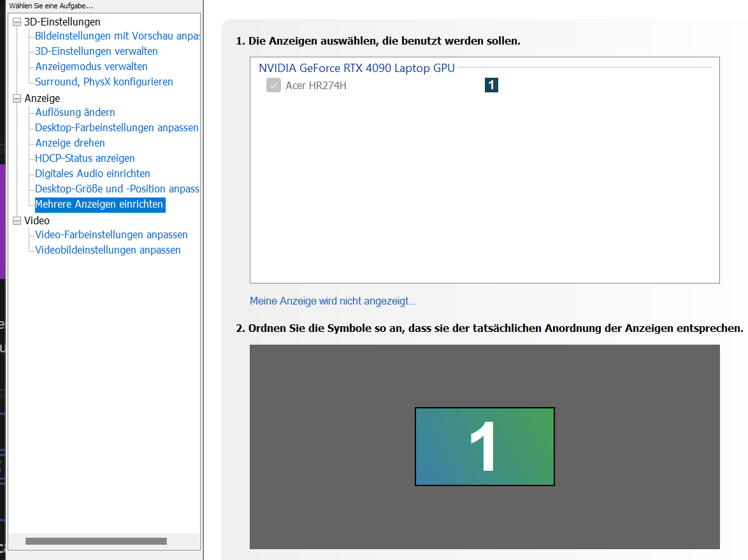Screen dimensions: 748x560
Task: Select 'Anzeige drehen' task
Action: tap(69, 143)
